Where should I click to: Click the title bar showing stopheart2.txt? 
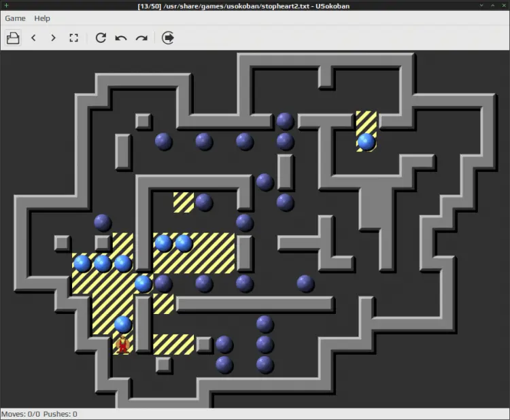click(x=254, y=5)
